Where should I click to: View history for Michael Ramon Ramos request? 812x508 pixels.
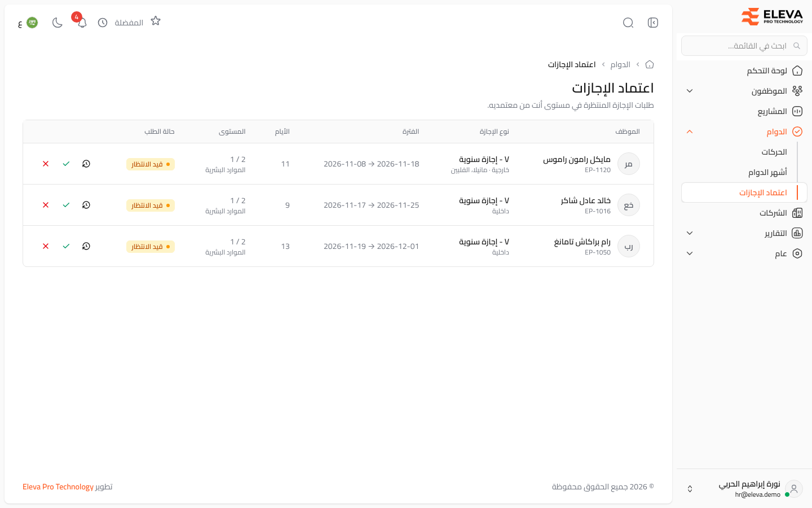tap(86, 164)
